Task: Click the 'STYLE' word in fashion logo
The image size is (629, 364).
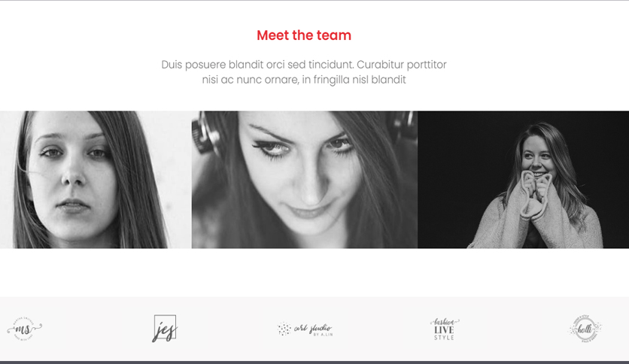Action: click(444, 338)
